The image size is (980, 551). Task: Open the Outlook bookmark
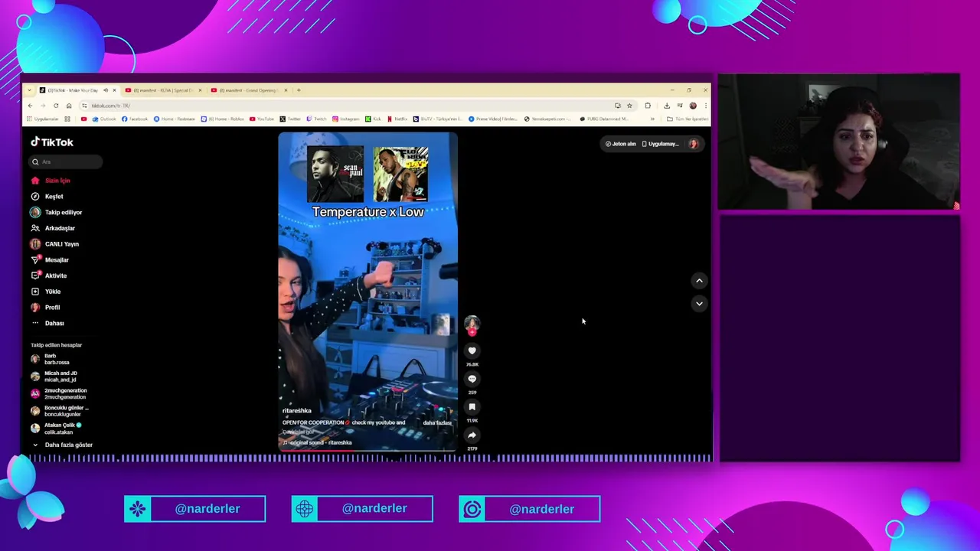point(104,119)
